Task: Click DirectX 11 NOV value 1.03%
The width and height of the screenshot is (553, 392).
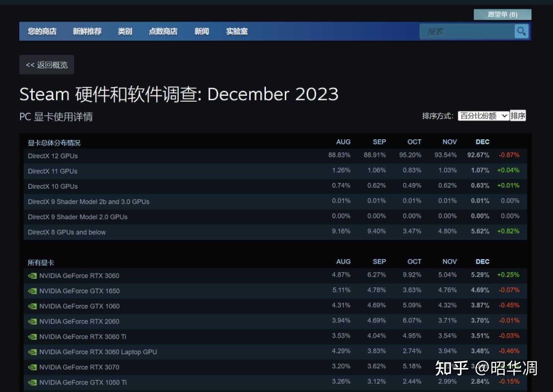Action: point(447,170)
